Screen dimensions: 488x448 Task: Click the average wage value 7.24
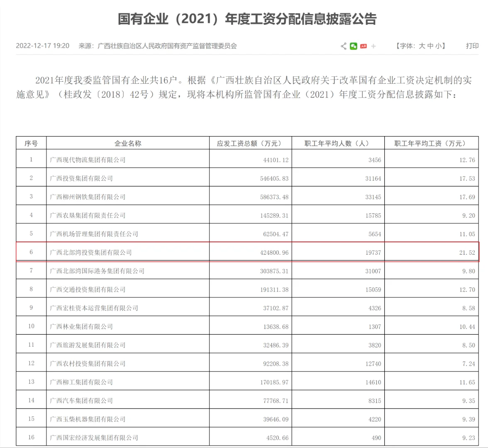[469, 364]
